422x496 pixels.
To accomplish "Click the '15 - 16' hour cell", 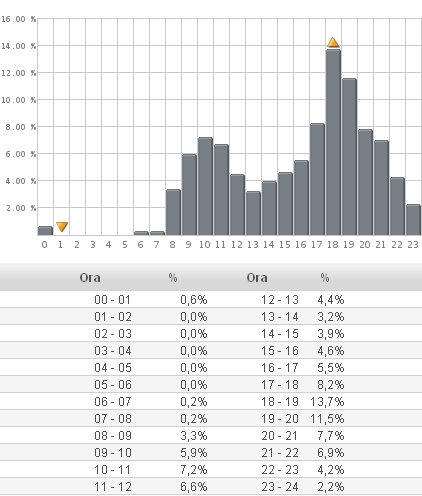I will [280, 351].
